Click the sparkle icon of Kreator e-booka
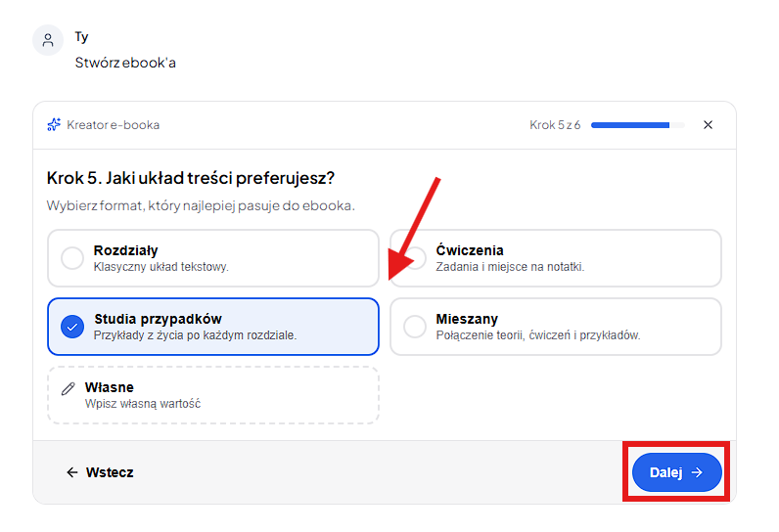 tap(54, 124)
